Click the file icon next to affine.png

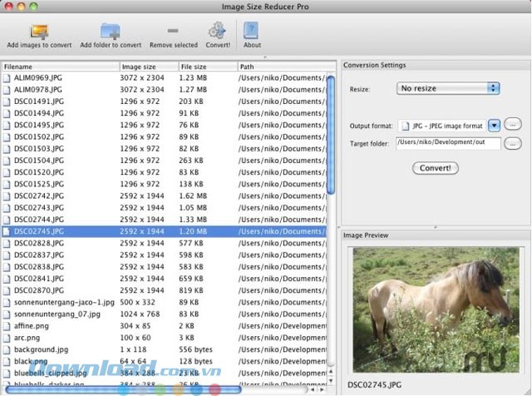pyautogui.click(x=7, y=326)
